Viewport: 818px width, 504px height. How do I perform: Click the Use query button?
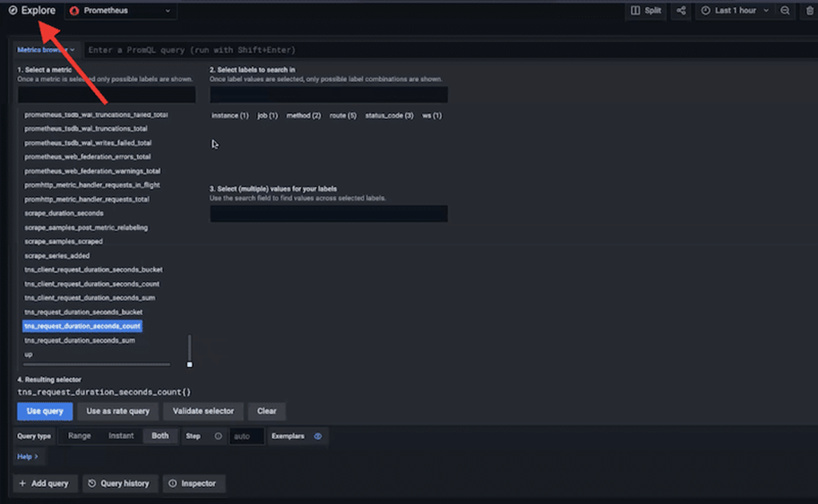45,411
